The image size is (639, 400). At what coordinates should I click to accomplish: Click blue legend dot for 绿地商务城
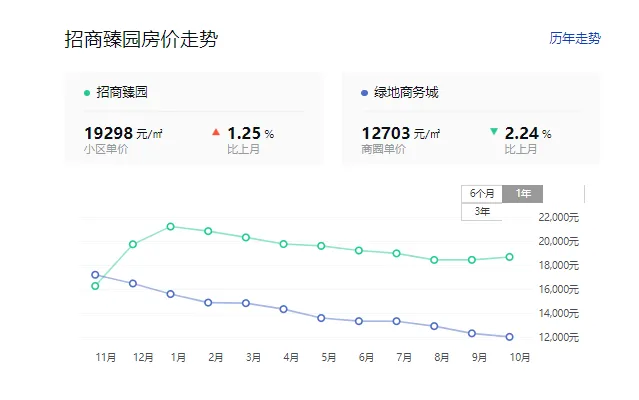364,93
